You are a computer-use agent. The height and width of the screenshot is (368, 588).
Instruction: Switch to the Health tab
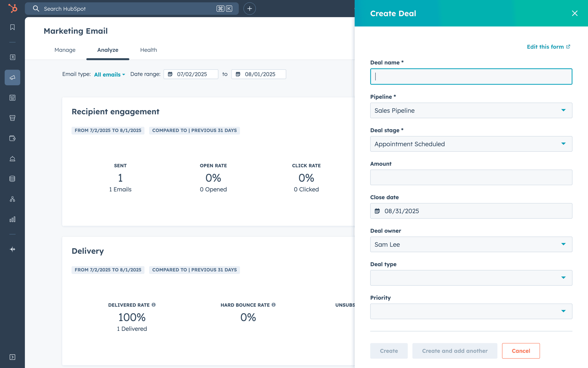pyautogui.click(x=149, y=50)
